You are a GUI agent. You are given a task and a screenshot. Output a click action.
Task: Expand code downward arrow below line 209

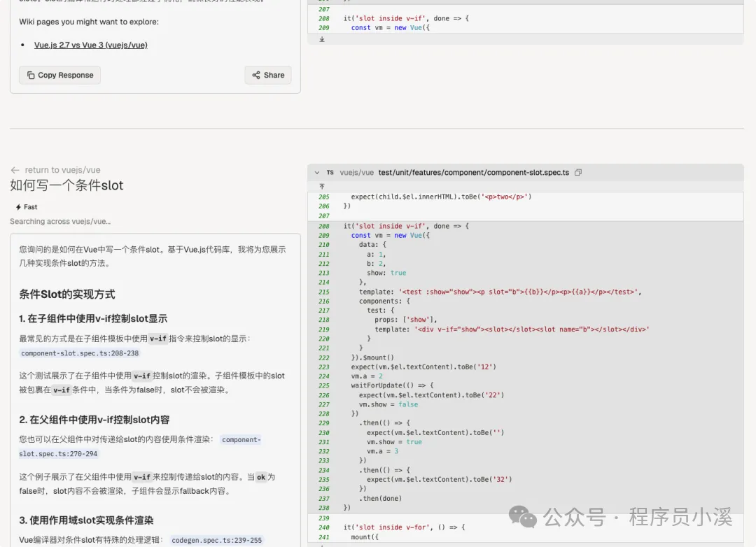pos(322,39)
